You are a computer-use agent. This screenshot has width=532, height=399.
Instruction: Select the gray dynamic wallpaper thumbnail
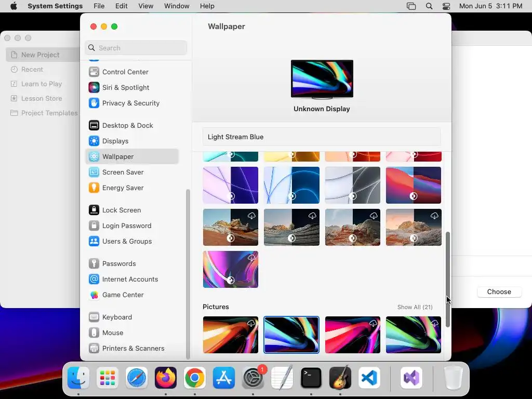[x=353, y=185]
